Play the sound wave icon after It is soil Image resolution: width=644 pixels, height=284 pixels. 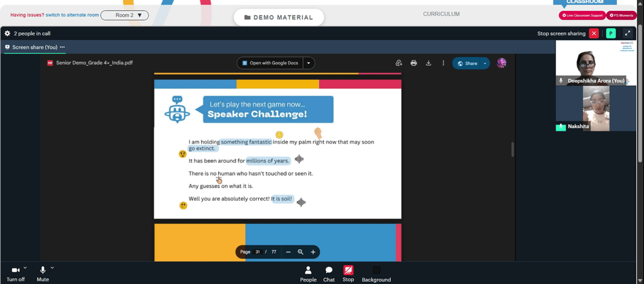301,202
